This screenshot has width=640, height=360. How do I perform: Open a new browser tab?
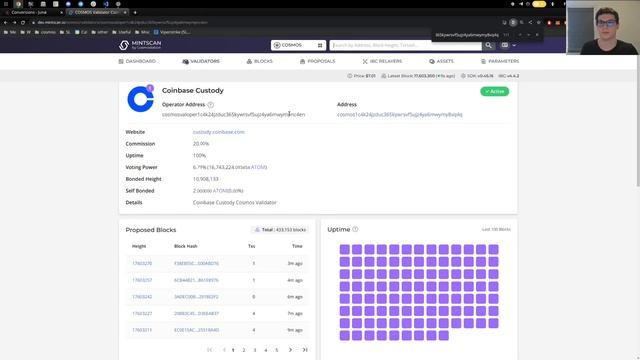click(x=135, y=12)
